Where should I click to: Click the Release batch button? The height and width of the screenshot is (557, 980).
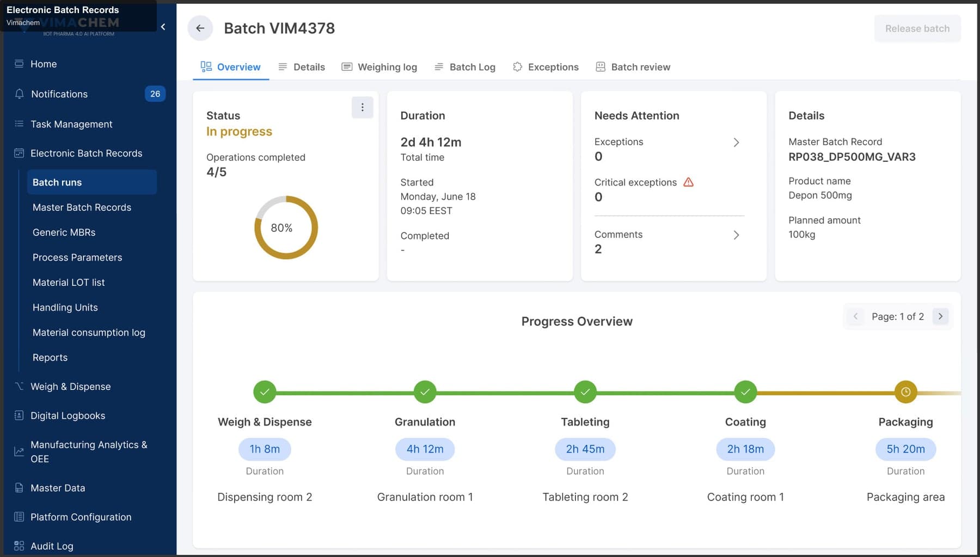click(x=917, y=28)
